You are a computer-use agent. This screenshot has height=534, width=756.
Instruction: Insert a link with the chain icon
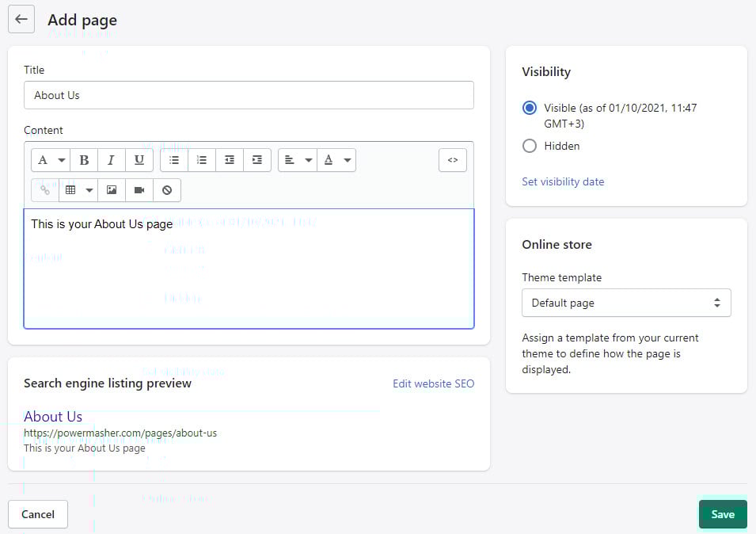point(45,190)
